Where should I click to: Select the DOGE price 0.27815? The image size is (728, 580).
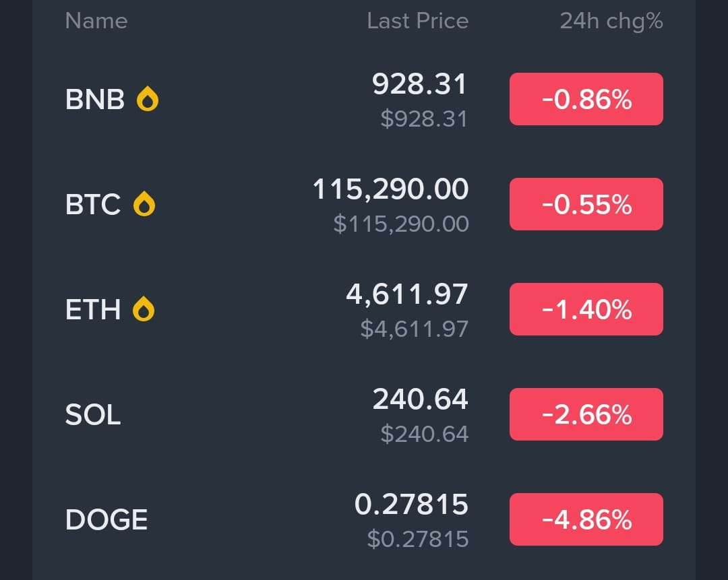coord(411,505)
